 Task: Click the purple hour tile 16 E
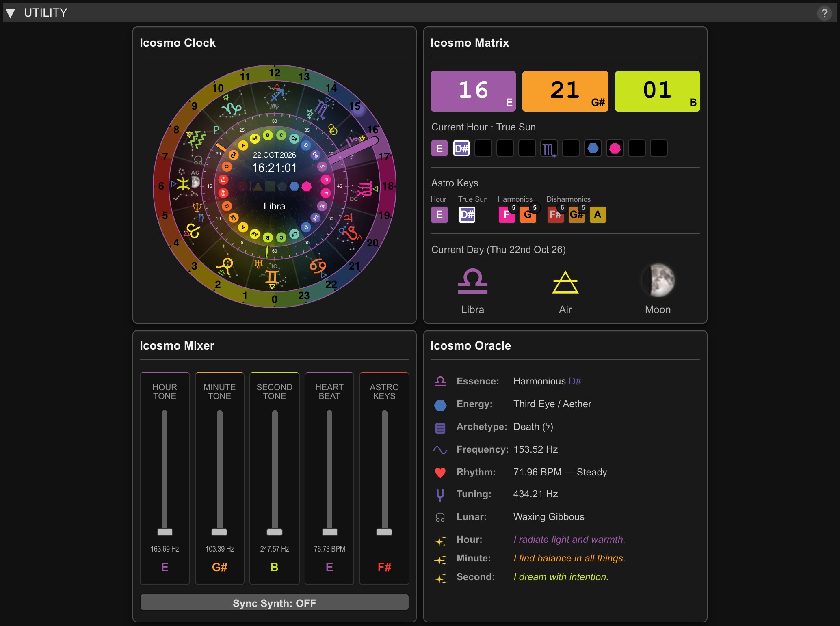point(473,91)
